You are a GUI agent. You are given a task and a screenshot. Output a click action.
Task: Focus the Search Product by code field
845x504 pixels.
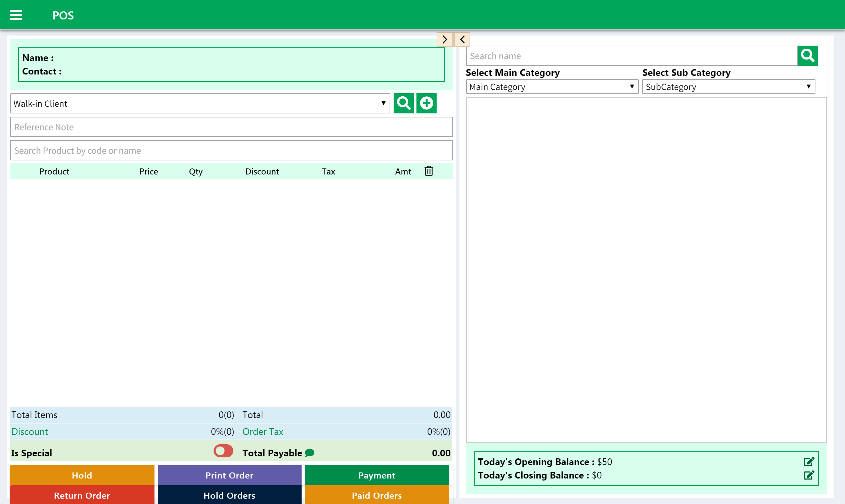pos(231,150)
